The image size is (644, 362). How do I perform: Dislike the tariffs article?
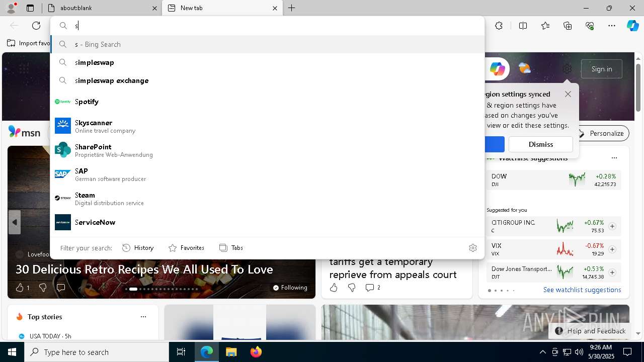tap(352, 288)
